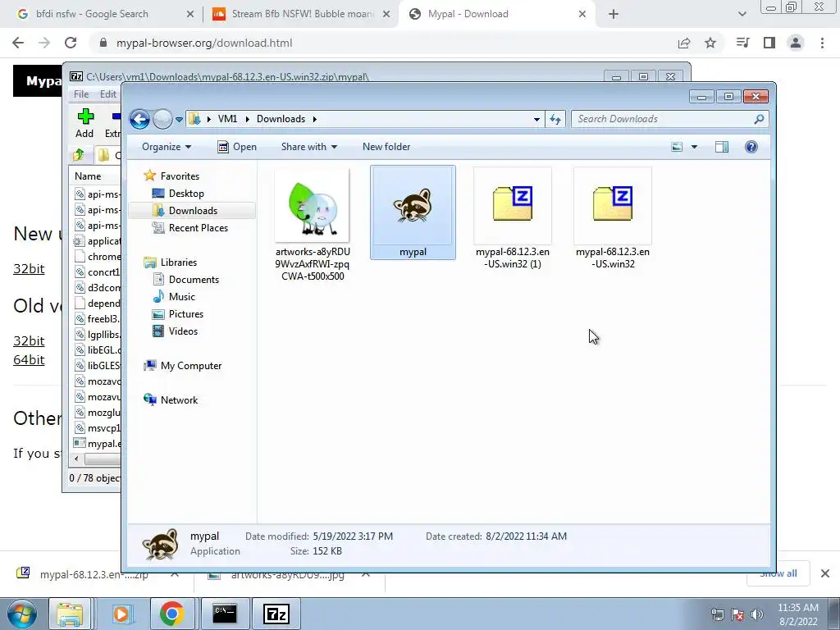
Task: Click the Forward arrow in Explorer window
Action: point(162,119)
